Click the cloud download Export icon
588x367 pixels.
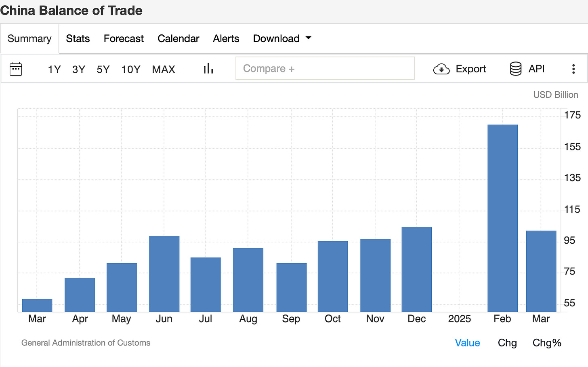(441, 69)
